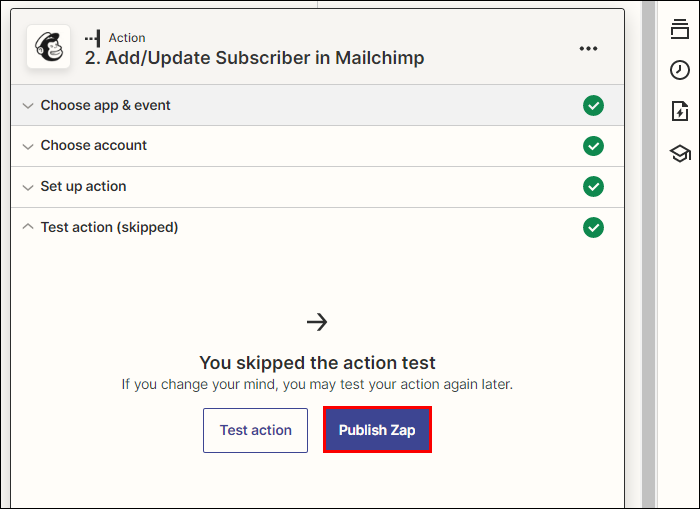
Task: Open the Versions stack icon in sidebar
Action: (679, 29)
